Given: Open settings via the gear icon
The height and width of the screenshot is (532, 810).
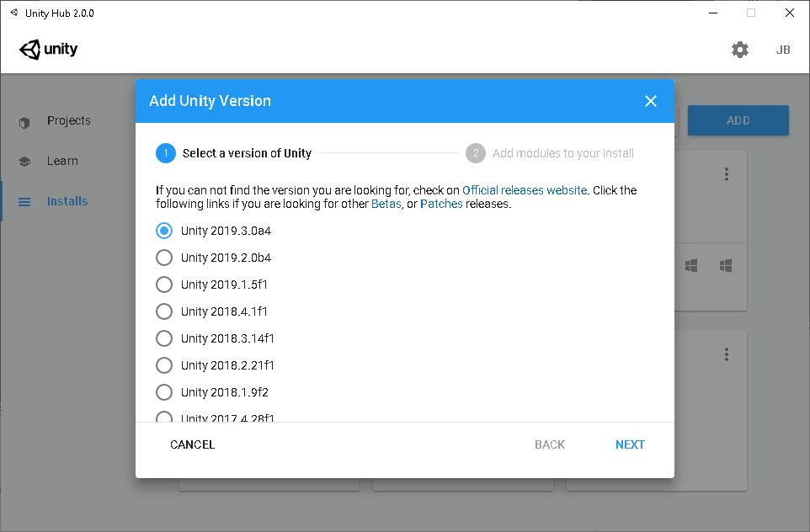Looking at the screenshot, I should [740, 50].
